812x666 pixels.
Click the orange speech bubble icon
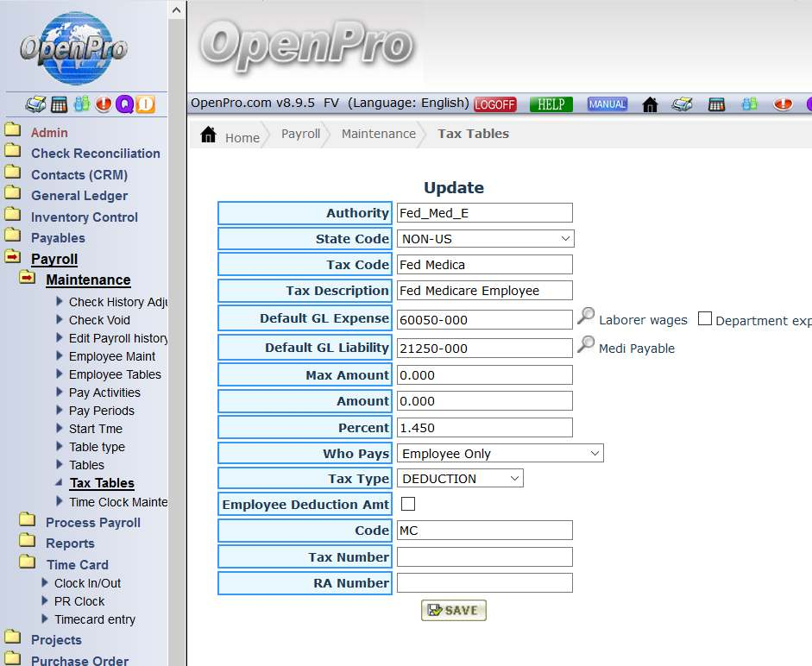tap(146, 104)
